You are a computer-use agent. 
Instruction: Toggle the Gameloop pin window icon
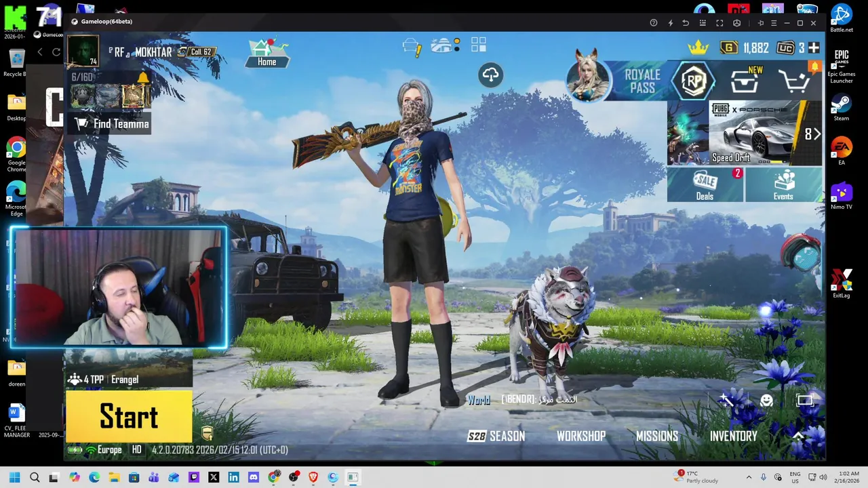[x=761, y=22]
